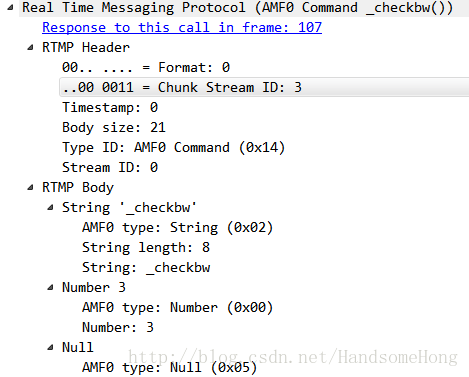469x377 pixels.
Task: Select the Timestamp: 0 row
Action: [x=110, y=107]
